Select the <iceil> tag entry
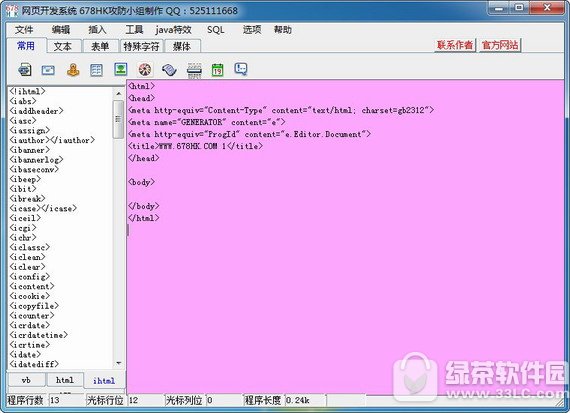This screenshot has width=570, height=413. tap(25, 218)
